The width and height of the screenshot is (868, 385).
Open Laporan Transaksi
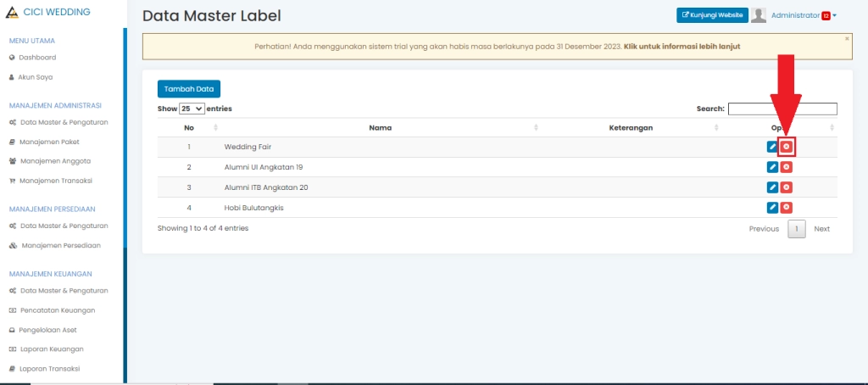(x=44, y=369)
